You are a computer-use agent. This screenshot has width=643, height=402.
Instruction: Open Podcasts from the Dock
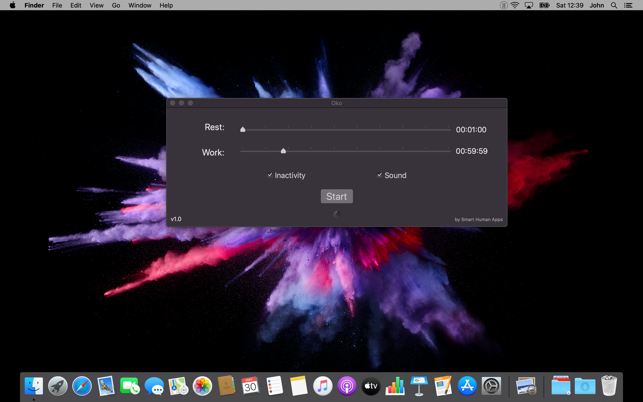[347, 386]
